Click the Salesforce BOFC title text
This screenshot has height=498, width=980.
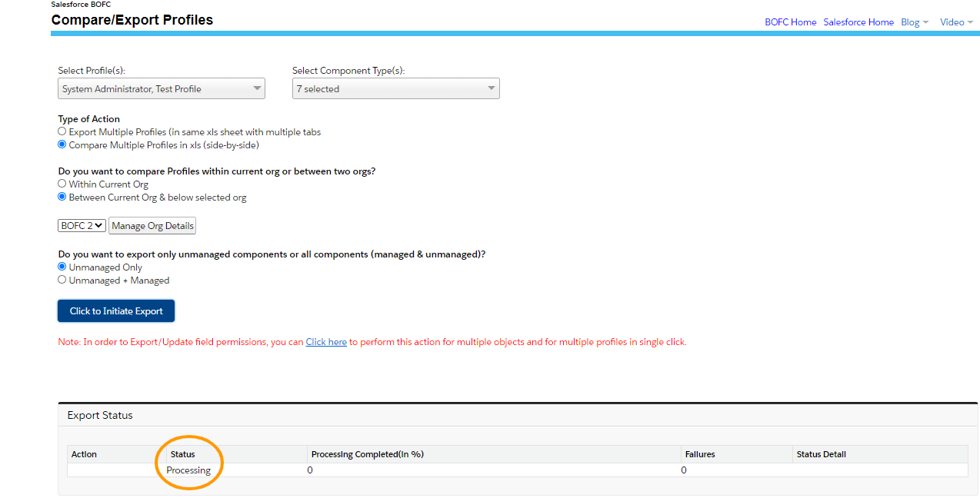81,5
